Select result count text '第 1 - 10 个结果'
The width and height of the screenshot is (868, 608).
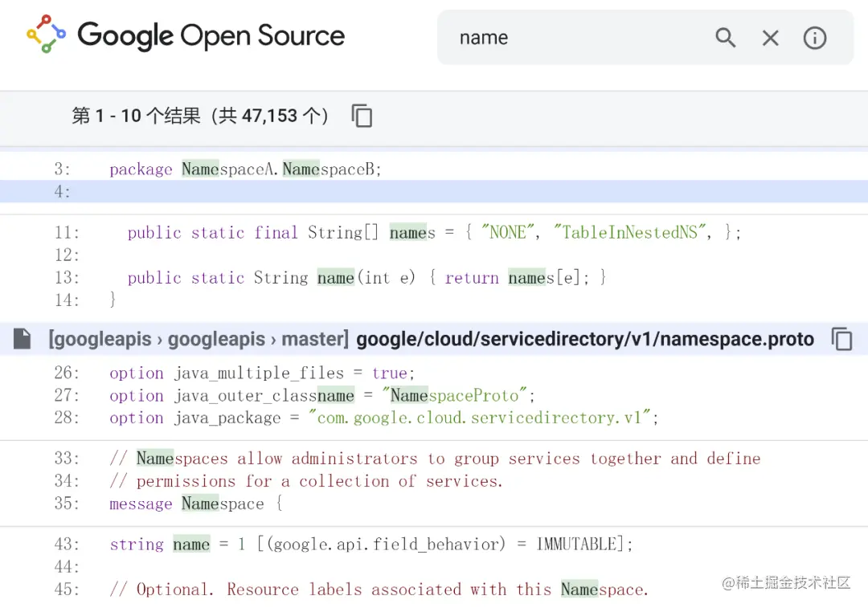tap(136, 116)
